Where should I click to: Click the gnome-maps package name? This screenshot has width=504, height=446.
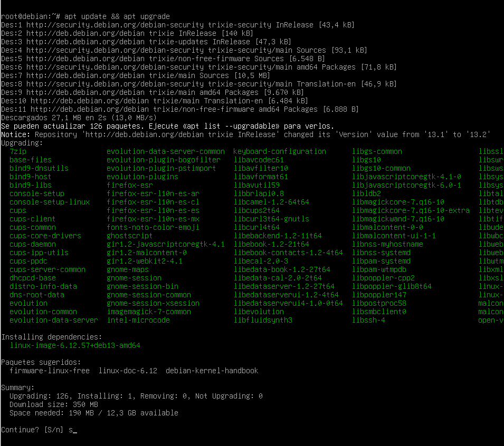(x=127, y=269)
